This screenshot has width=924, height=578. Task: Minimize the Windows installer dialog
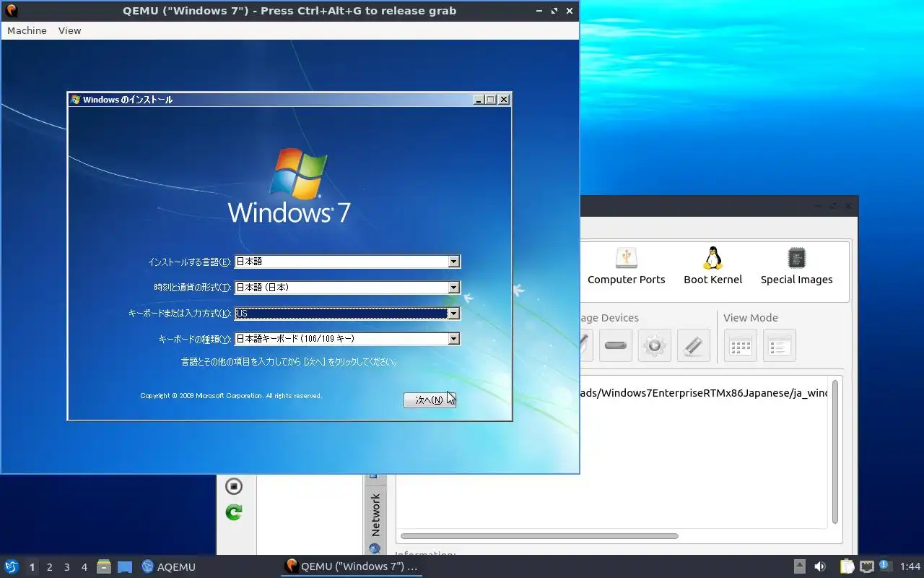pyautogui.click(x=478, y=100)
